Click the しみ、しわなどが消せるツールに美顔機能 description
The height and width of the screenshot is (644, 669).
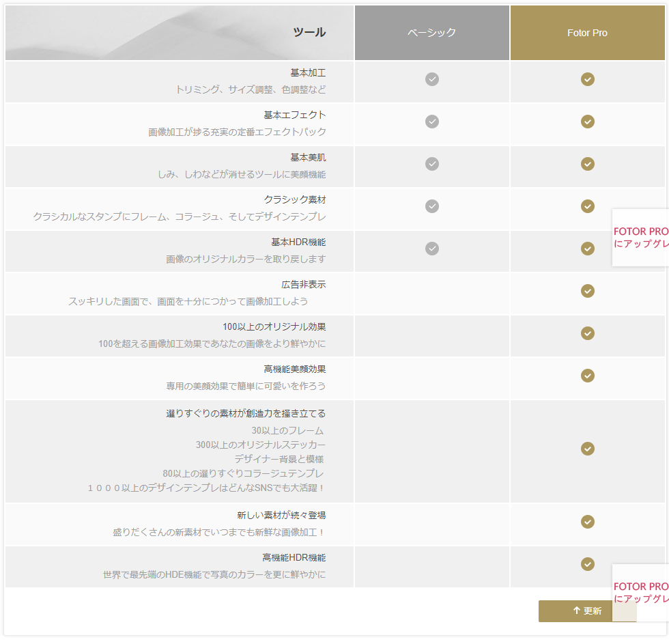[242, 174]
